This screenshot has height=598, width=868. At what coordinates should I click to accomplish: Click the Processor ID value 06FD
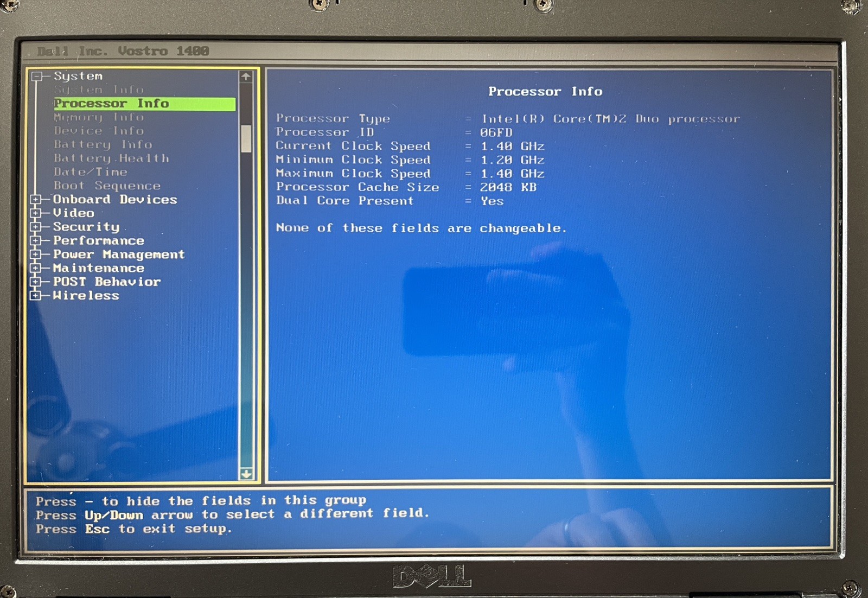pyautogui.click(x=496, y=132)
